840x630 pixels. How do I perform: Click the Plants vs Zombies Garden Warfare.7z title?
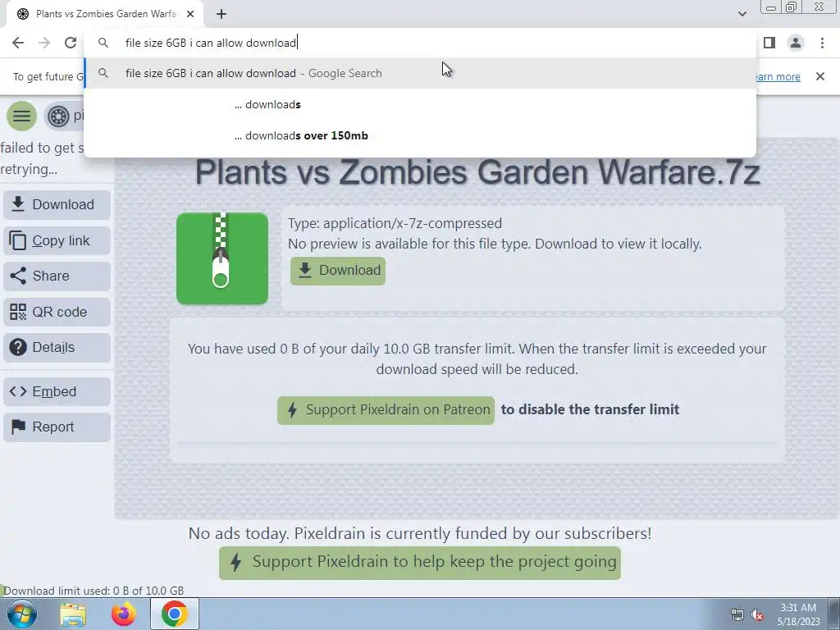[477, 172]
